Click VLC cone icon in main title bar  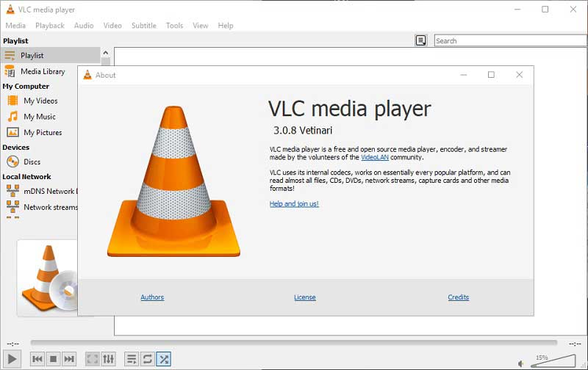(10, 10)
